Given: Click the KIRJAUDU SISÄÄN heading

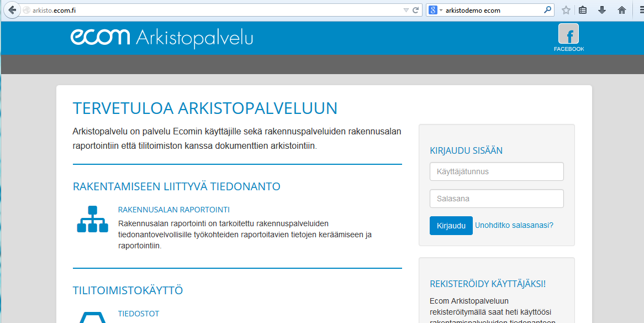Looking at the screenshot, I should (x=466, y=150).
